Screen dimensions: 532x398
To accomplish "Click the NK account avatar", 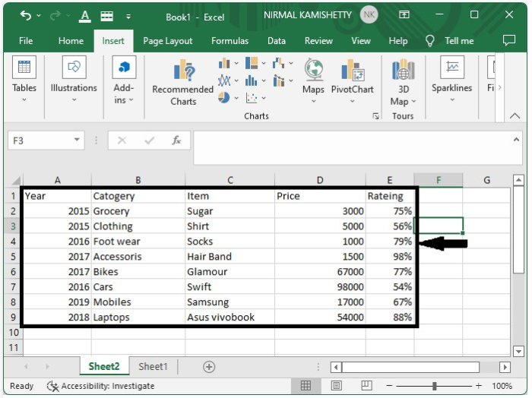I will click(369, 14).
